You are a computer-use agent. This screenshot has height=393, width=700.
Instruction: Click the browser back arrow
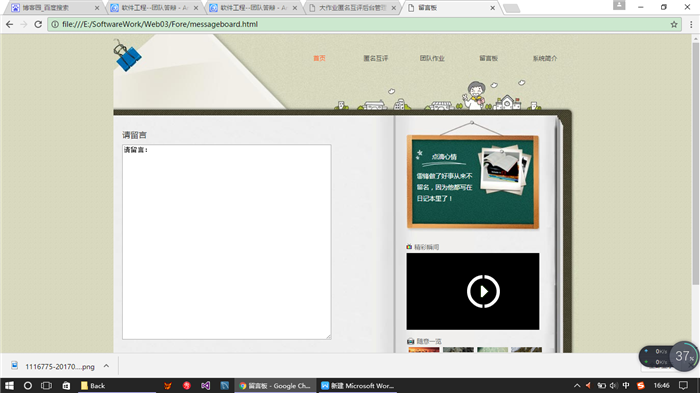click(9, 25)
